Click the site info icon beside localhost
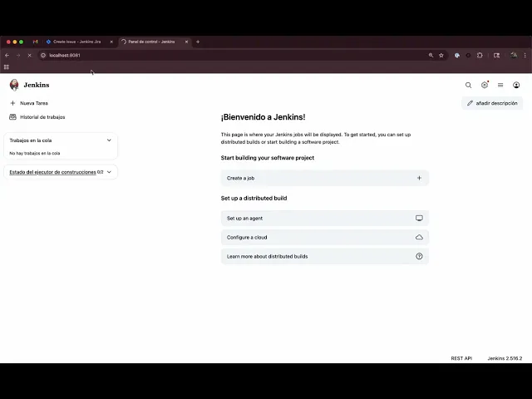The image size is (532, 399). (43, 56)
